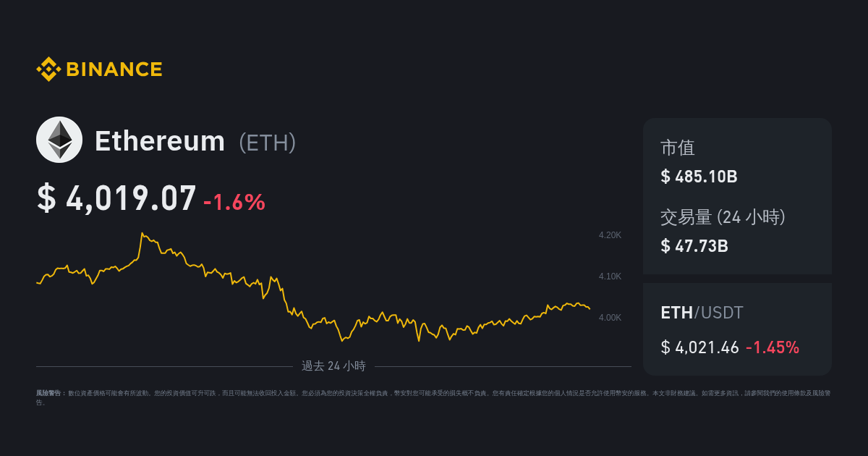Click the 4.00K chart axis label

click(610, 317)
